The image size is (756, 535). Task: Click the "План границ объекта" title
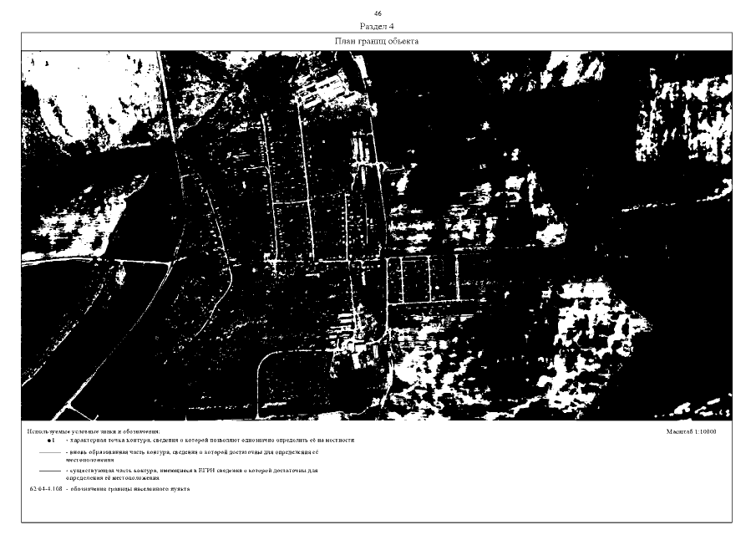coord(377,41)
